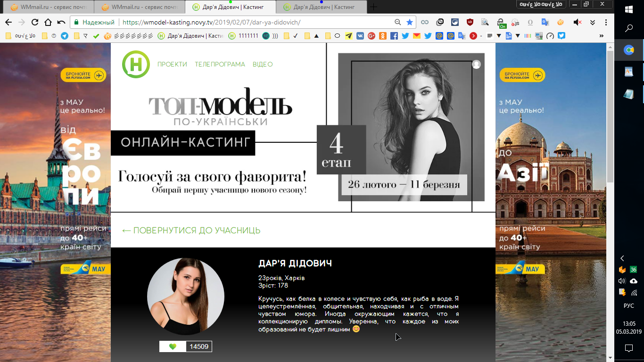This screenshot has width=644, height=362.
Task: Open the Facebook bookmark icon
Action: pyautogui.click(x=394, y=35)
